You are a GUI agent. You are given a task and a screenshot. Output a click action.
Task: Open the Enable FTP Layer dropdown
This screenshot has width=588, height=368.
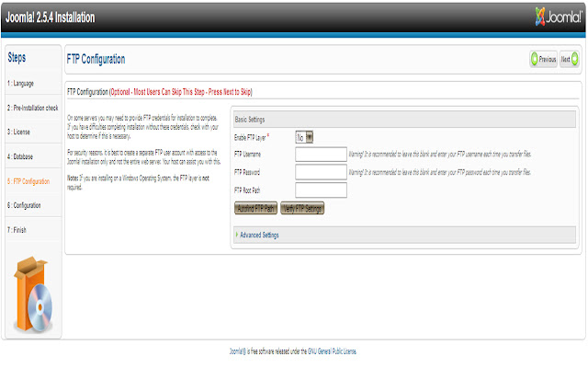304,137
